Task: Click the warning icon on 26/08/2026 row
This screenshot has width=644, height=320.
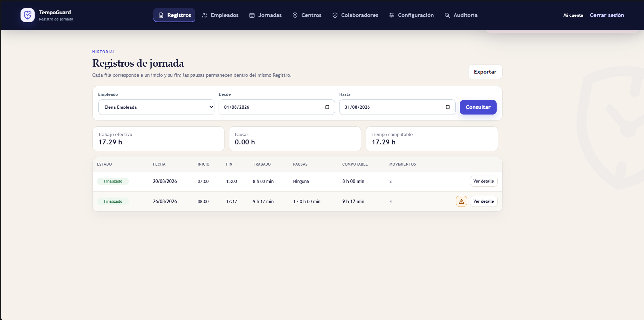Action: point(462,201)
